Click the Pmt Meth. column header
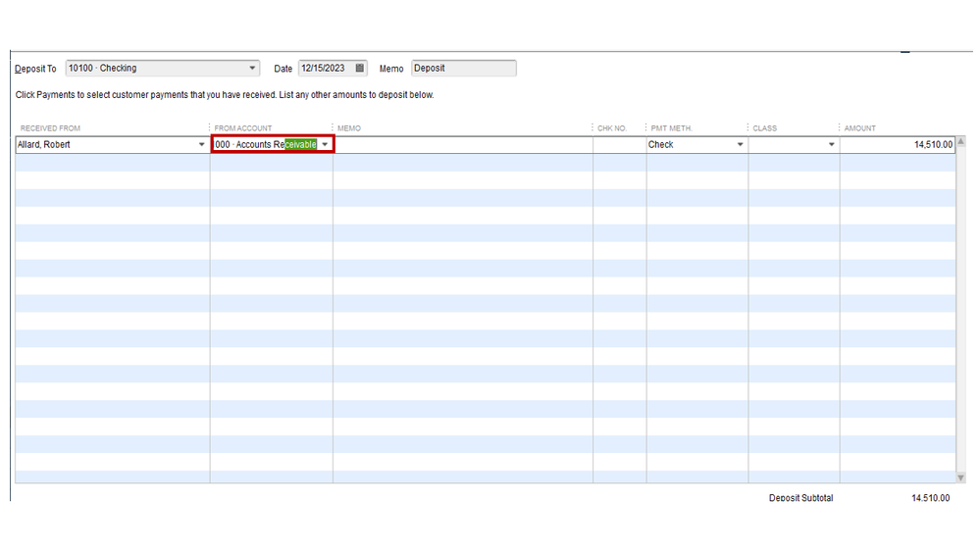Image resolution: width=980 pixels, height=551 pixels. pyautogui.click(x=671, y=128)
